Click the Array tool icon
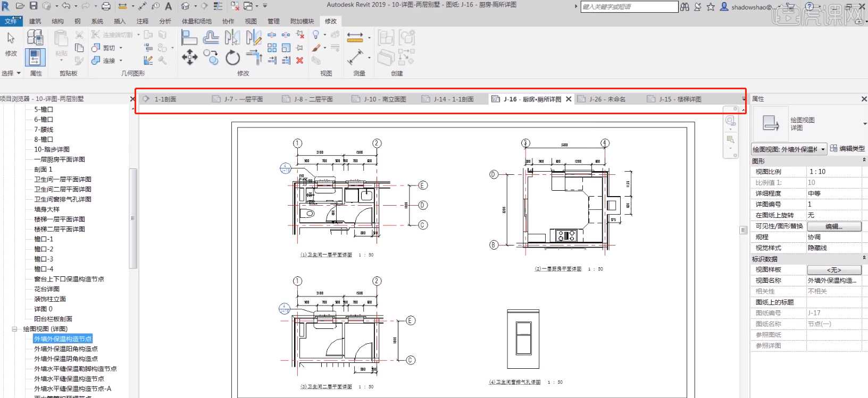868x398 pixels. pos(272,47)
